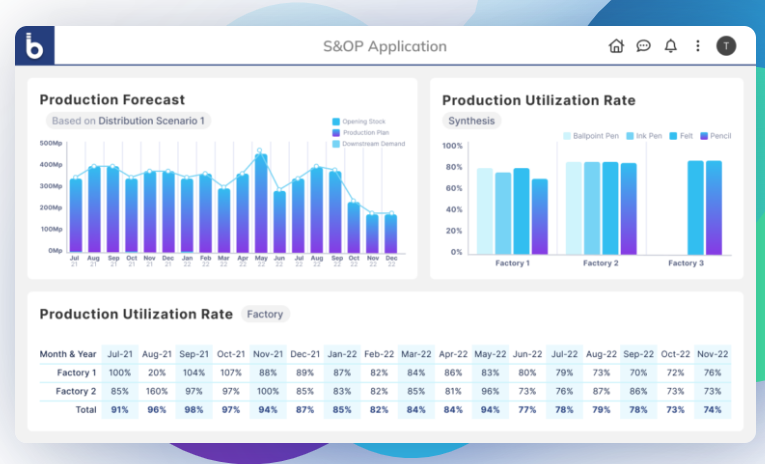Viewport: 765px width, 464px height.
Task: Click Factory 1 Sep-21 value 104%
Action: pos(194,373)
